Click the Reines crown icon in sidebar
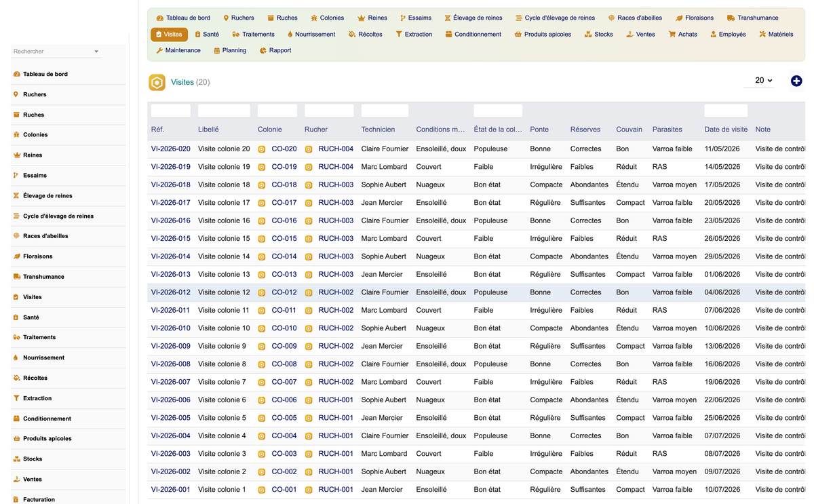 point(16,155)
